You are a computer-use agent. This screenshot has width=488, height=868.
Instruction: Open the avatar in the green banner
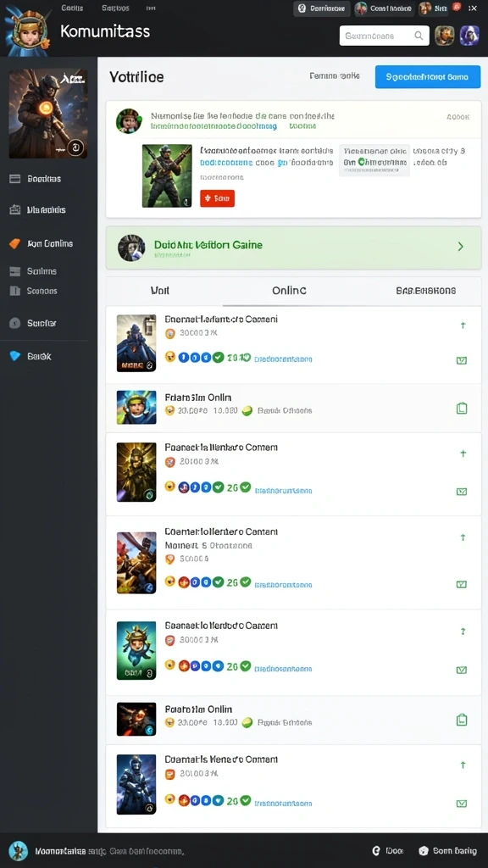[131, 248]
